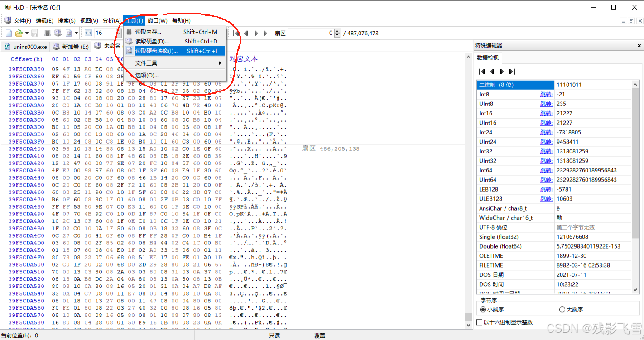The image size is (644, 340).
Task: Click the DOS 日期 value 2021-07-11
Action: pos(570,275)
